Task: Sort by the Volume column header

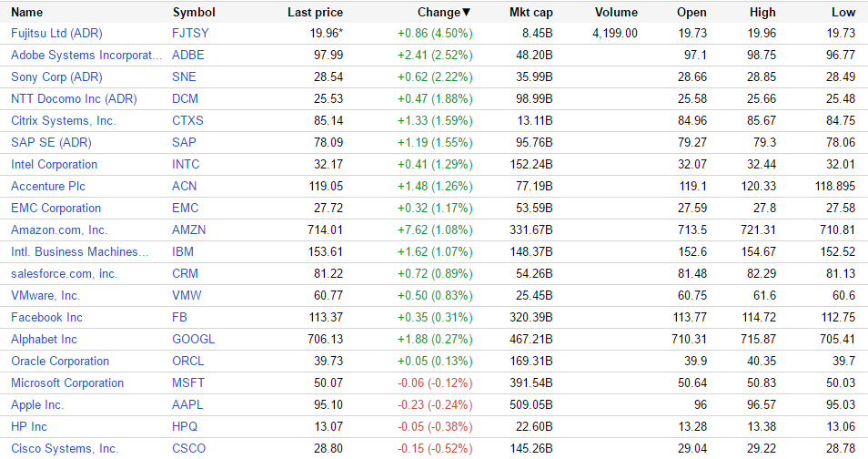Action: (616, 13)
